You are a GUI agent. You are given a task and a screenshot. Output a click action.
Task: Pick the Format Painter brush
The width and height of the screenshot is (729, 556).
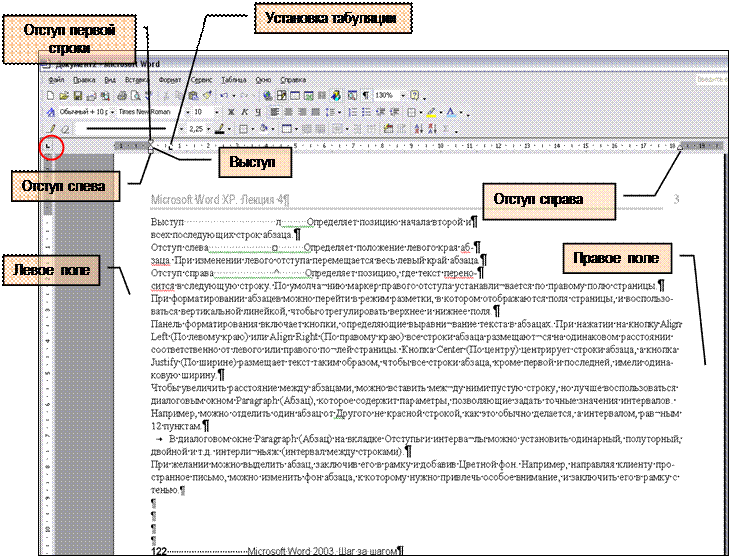[207, 95]
